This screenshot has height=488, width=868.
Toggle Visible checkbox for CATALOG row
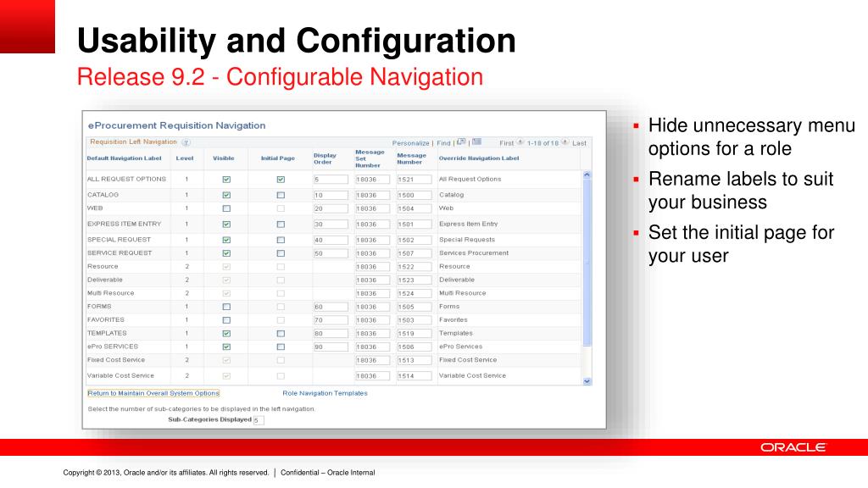(226, 195)
